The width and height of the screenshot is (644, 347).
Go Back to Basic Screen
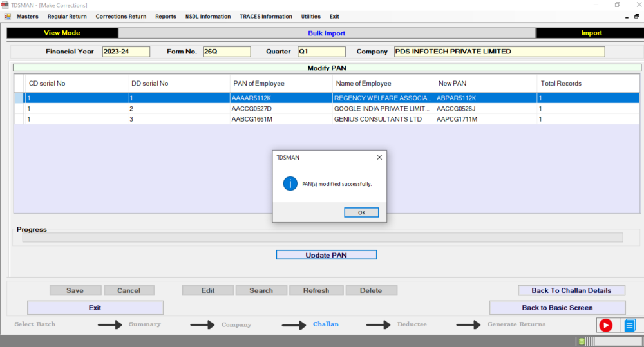pyautogui.click(x=557, y=308)
